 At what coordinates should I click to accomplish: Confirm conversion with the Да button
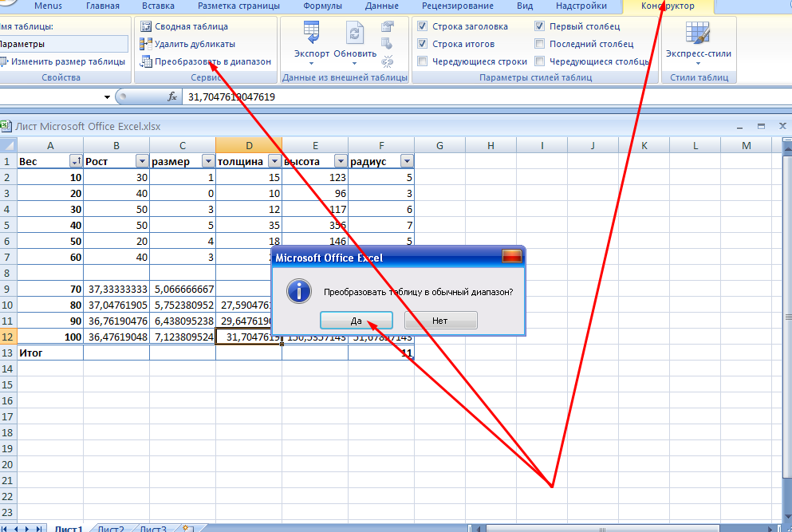pyautogui.click(x=356, y=321)
